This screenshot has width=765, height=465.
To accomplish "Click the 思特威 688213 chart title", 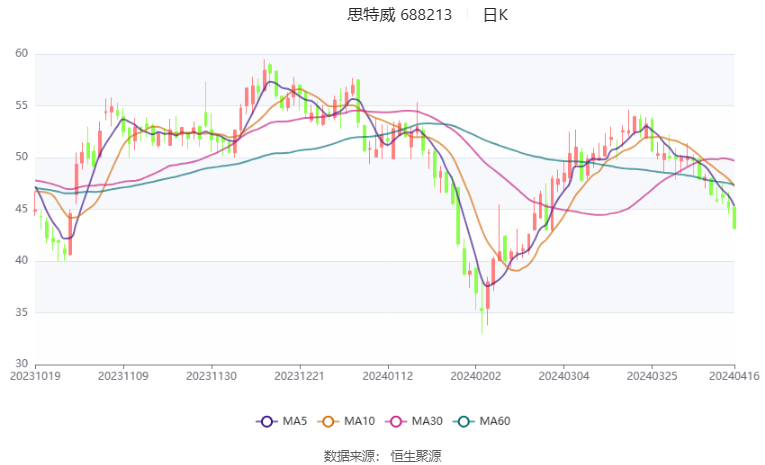I will coord(399,15).
